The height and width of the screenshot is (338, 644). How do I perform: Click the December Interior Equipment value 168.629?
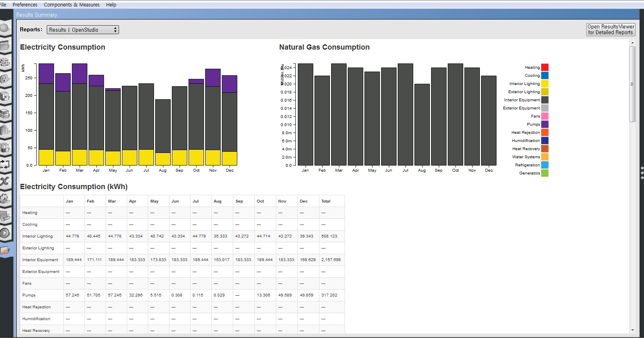click(x=308, y=260)
